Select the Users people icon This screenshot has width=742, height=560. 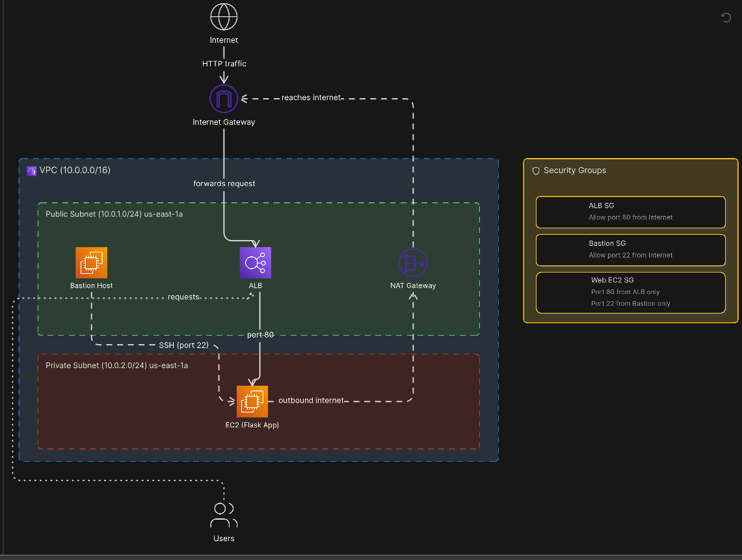224,515
